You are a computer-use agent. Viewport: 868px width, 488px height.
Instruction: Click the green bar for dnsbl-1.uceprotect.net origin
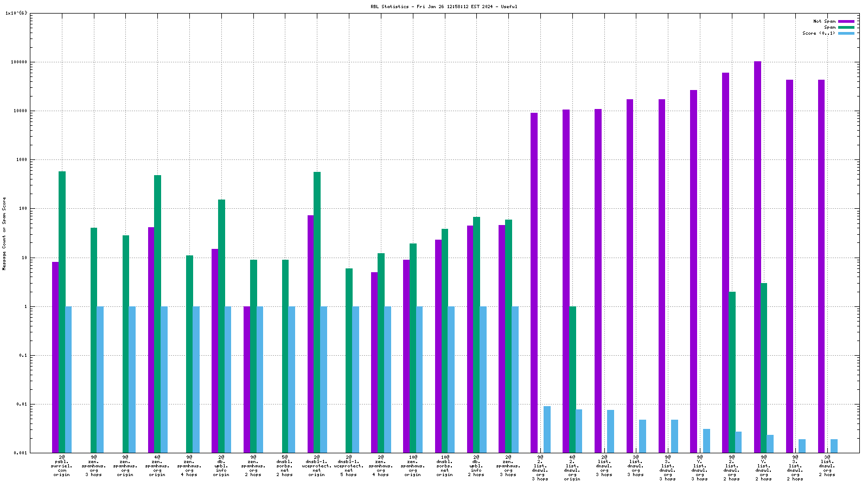coord(317,312)
